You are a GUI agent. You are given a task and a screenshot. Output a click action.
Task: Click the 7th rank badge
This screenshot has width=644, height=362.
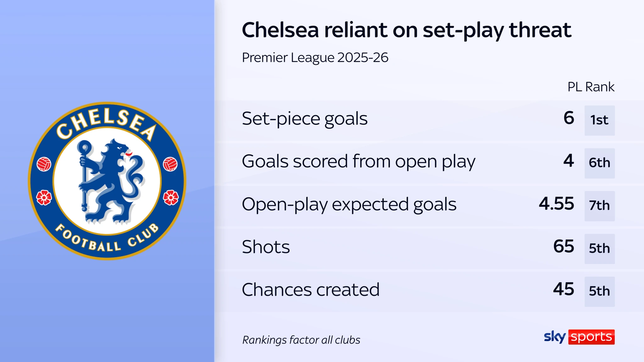(599, 206)
